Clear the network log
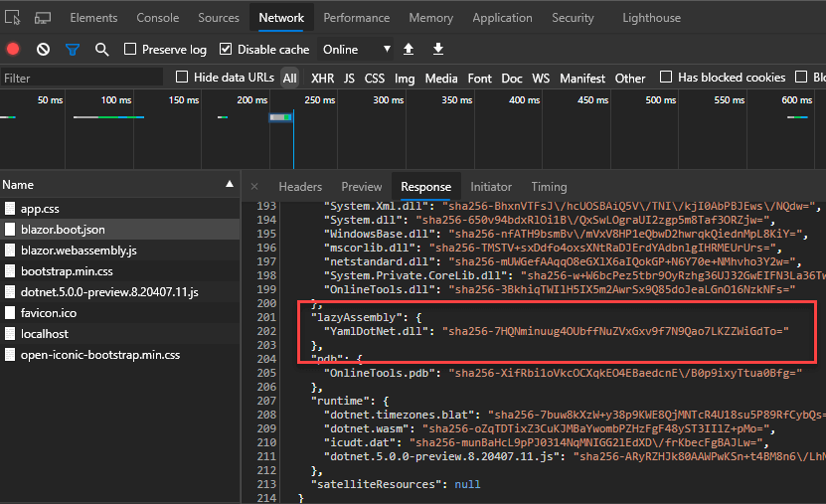The height and width of the screenshot is (504, 826). point(43,49)
